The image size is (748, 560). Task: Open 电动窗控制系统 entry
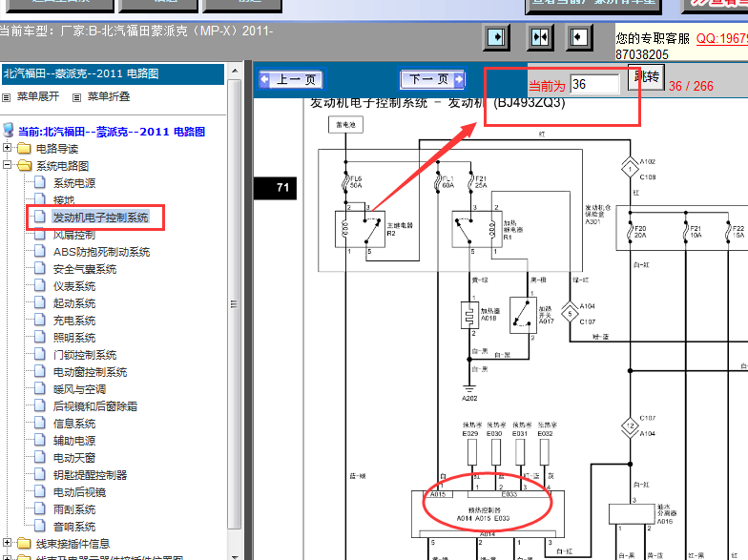point(90,372)
